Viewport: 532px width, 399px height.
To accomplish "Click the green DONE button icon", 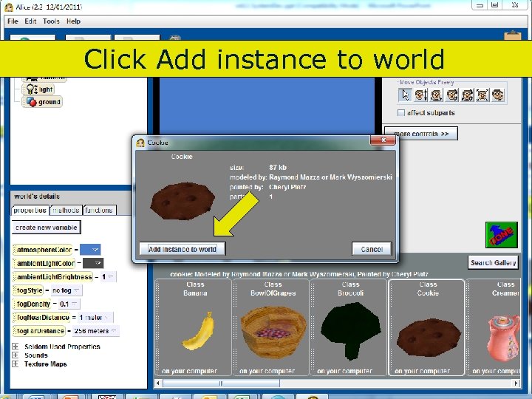I will (502, 235).
